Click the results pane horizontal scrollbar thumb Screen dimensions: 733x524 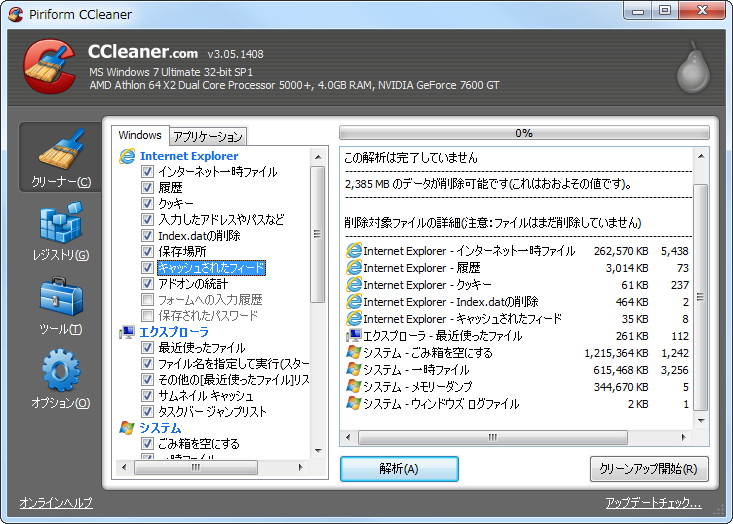pos(493,438)
